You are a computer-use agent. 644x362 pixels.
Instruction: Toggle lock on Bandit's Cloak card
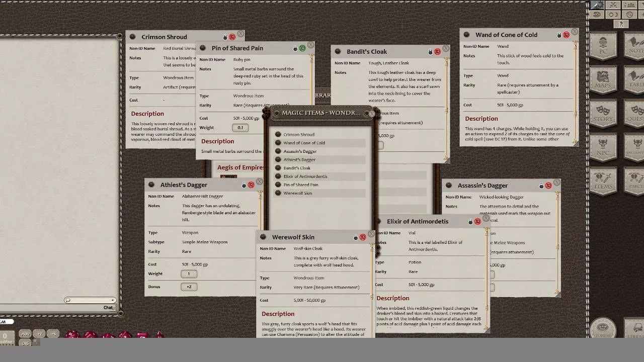pos(430,52)
